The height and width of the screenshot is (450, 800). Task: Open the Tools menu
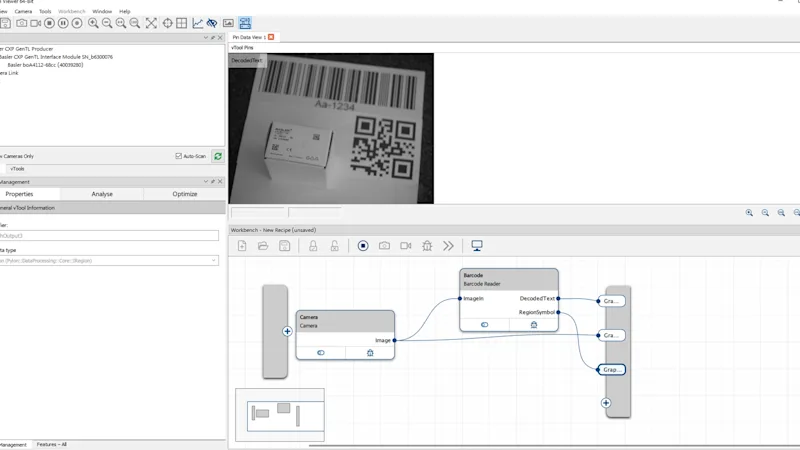click(x=45, y=11)
